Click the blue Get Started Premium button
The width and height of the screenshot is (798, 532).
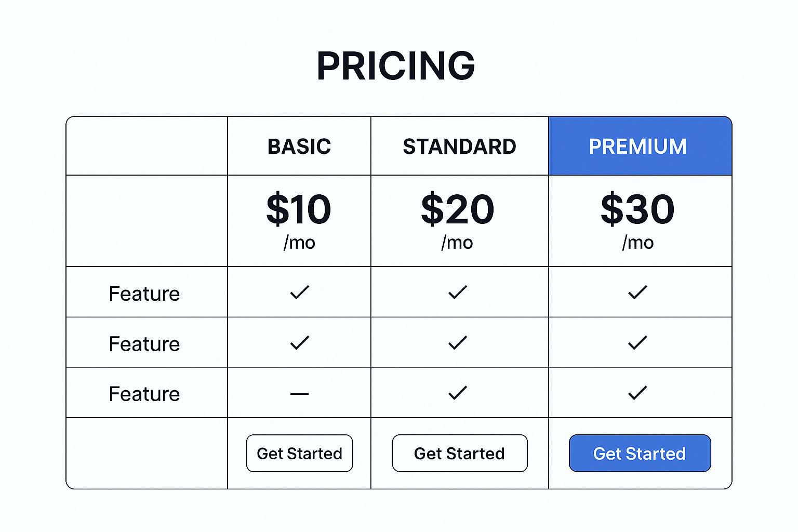pyautogui.click(x=640, y=454)
